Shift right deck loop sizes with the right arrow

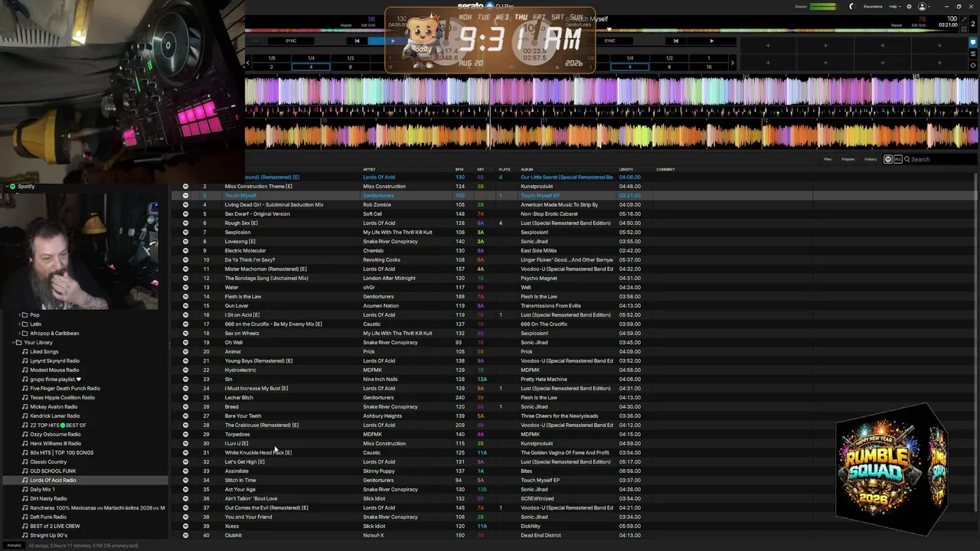click(733, 63)
